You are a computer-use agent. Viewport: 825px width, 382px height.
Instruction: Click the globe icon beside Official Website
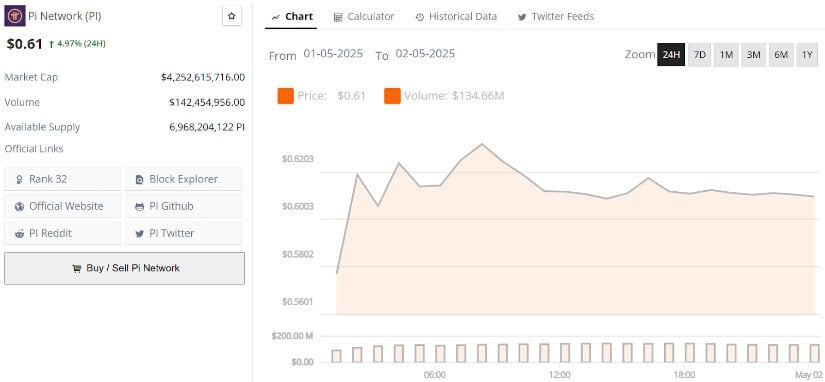19,207
